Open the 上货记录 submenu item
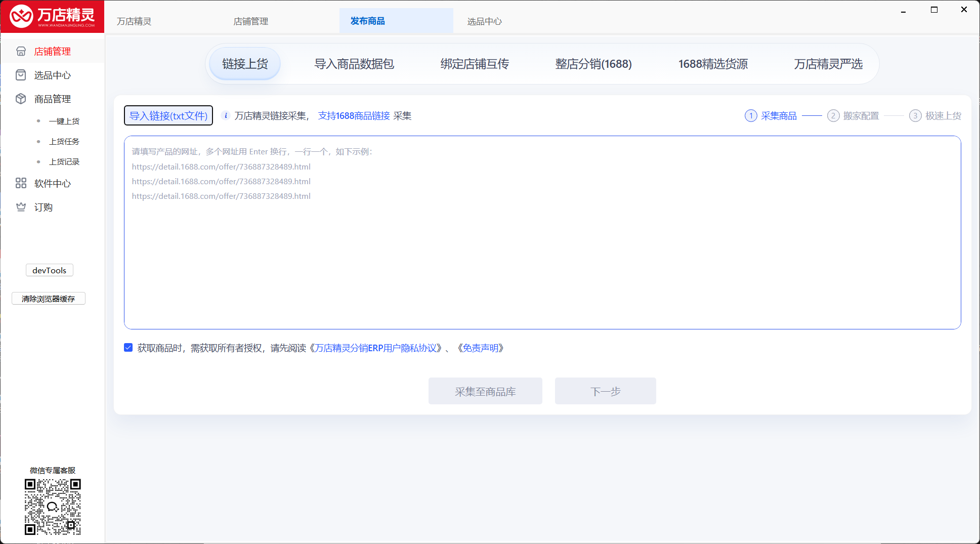The width and height of the screenshot is (980, 544). (x=64, y=161)
